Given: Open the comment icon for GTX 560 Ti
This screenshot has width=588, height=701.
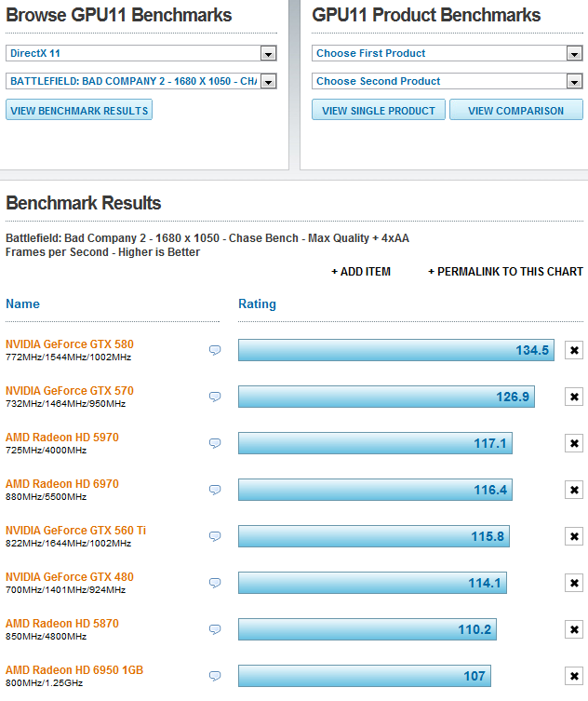Looking at the screenshot, I should pyautogui.click(x=215, y=536).
